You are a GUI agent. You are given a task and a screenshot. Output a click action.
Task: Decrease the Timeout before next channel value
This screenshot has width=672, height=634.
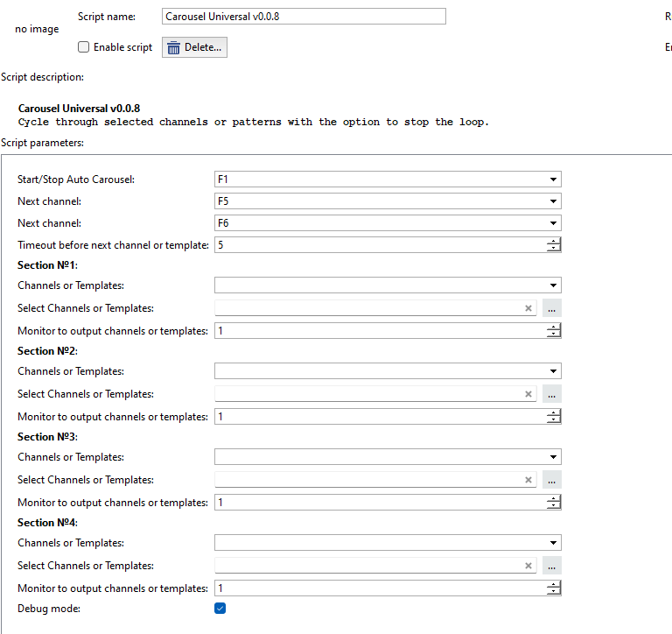point(554,249)
